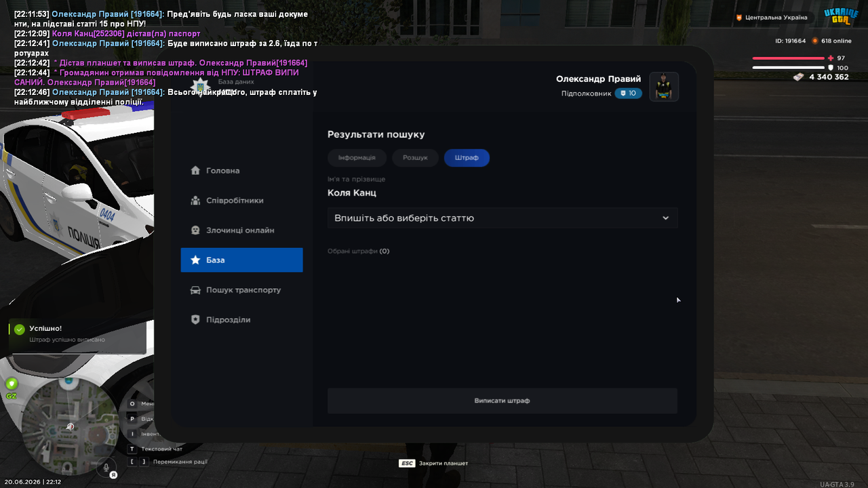Click the orange icon beside Центральна Україна
The height and width of the screenshot is (488, 868).
pos(739,18)
